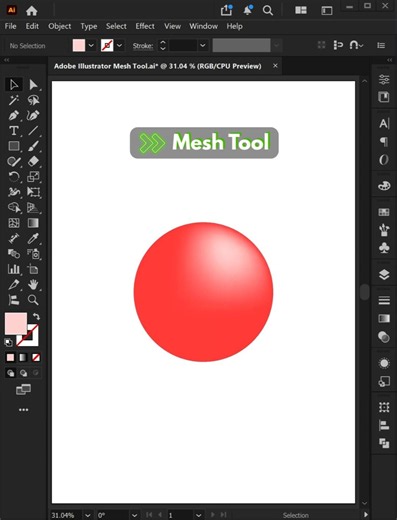Change screen mode button
The height and width of the screenshot is (520, 397).
(23, 389)
